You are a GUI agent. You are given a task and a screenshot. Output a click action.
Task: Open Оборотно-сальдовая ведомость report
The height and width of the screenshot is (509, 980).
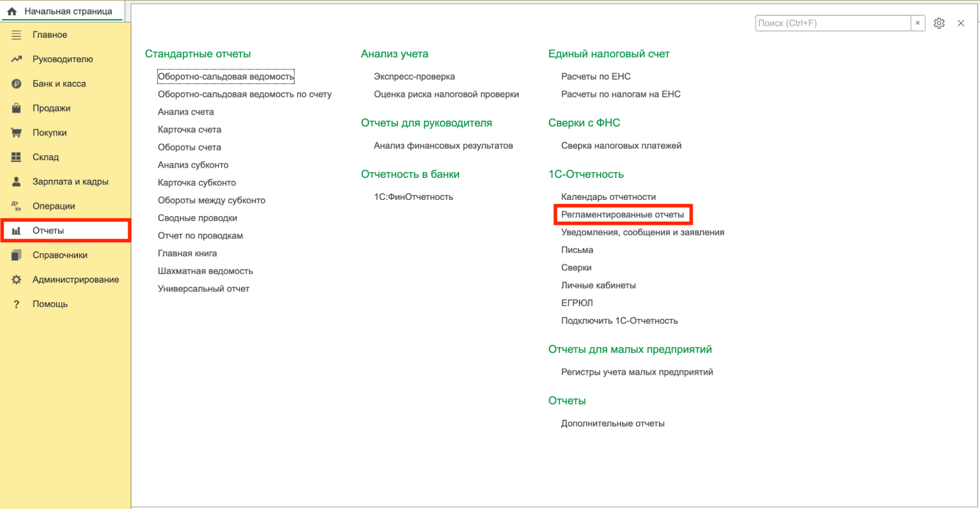pyautogui.click(x=226, y=76)
